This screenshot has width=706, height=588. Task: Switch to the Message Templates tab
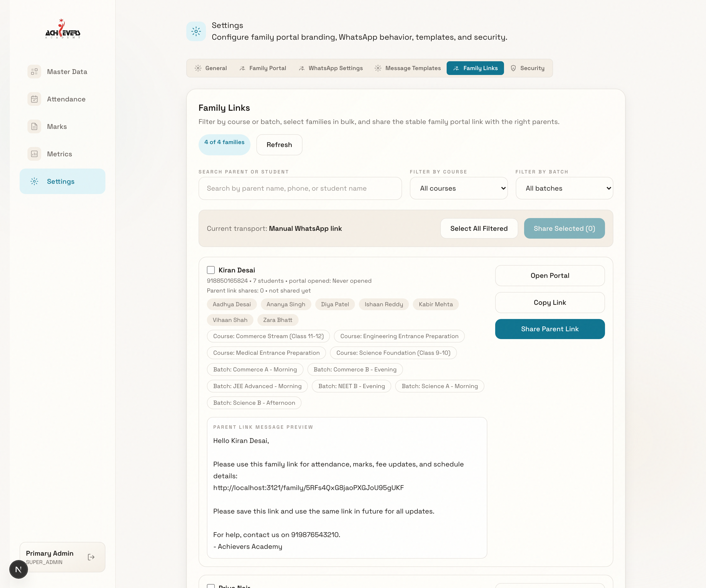(x=408, y=68)
